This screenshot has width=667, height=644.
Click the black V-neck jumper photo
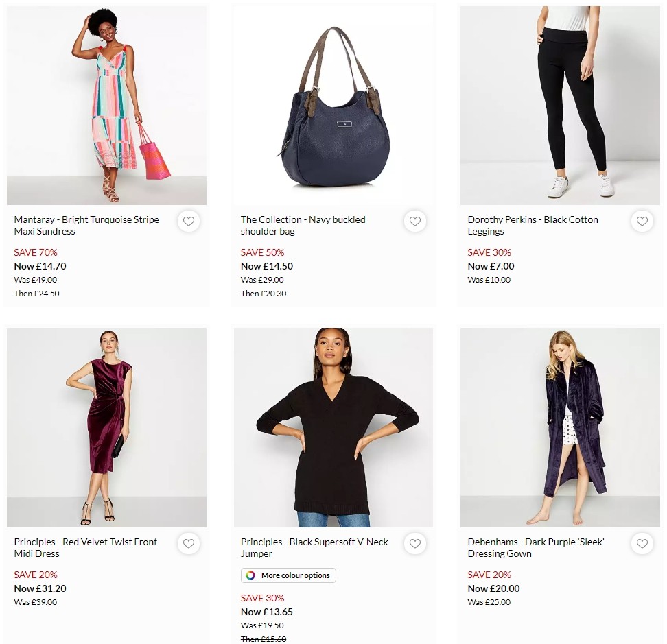tap(333, 427)
